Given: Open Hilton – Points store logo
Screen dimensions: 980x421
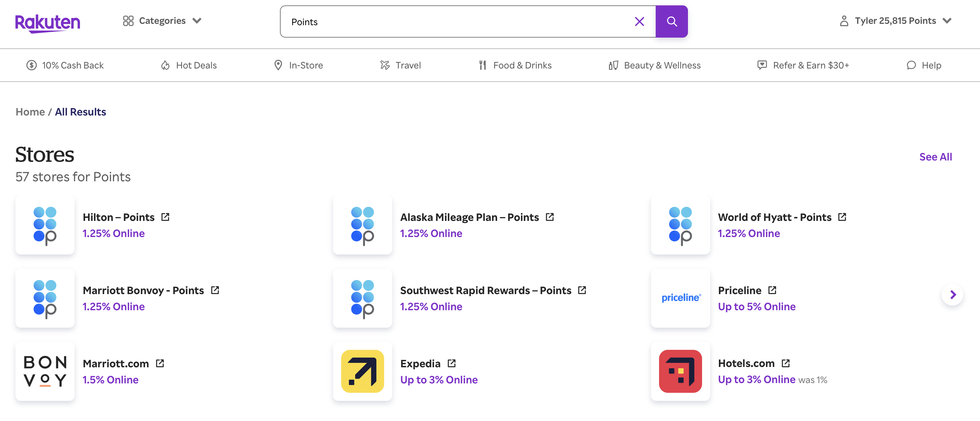Looking at the screenshot, I should coord(45,225).
